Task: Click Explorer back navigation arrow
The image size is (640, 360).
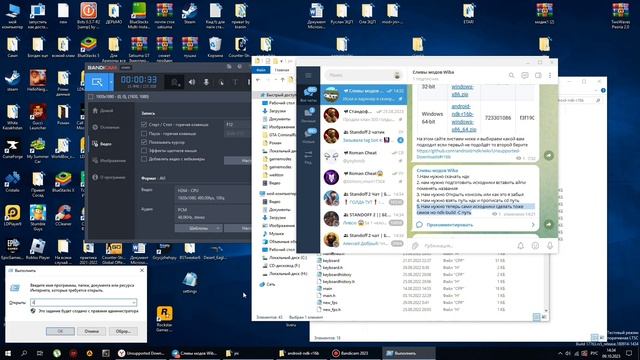Action: coord(258,80)
